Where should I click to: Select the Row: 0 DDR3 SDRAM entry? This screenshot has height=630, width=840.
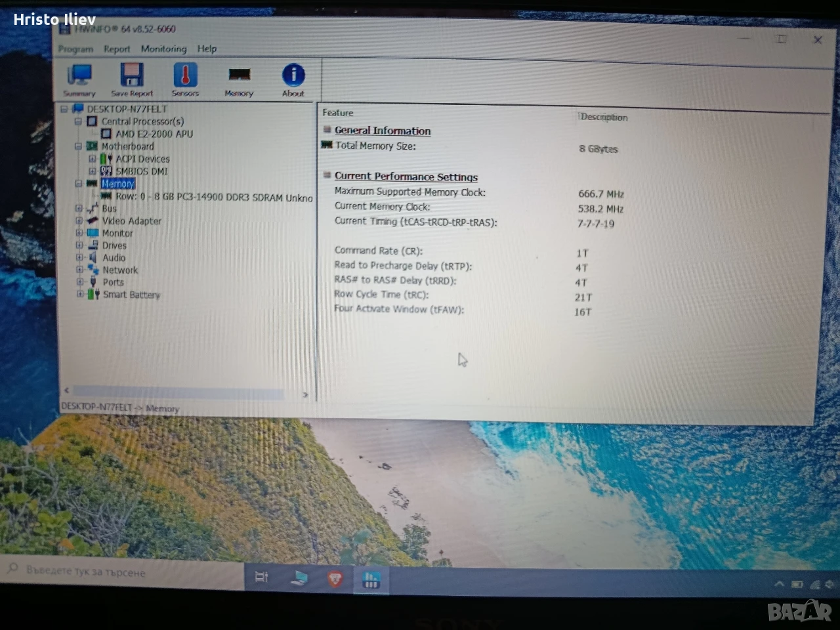214,197
